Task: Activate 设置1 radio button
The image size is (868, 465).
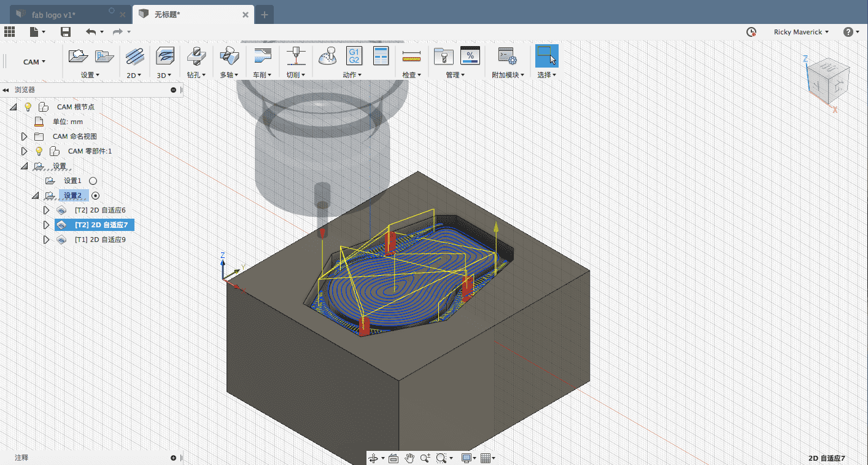Action: tap(93, 181)
